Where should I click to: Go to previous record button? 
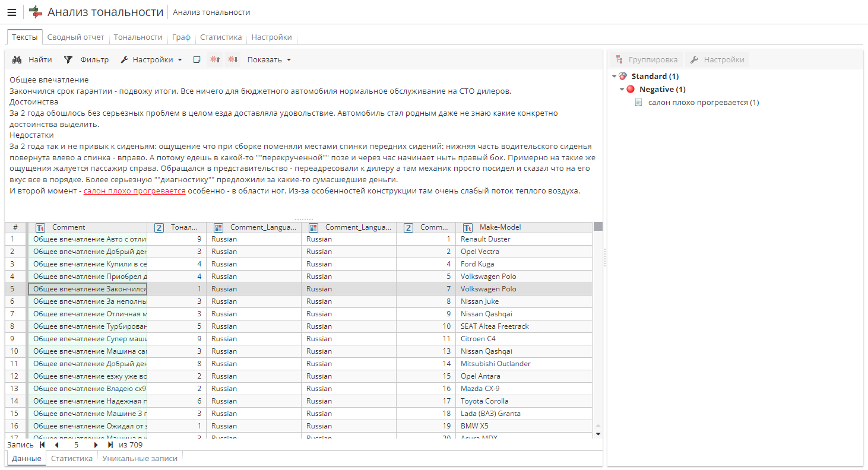(x=56, y=444)
